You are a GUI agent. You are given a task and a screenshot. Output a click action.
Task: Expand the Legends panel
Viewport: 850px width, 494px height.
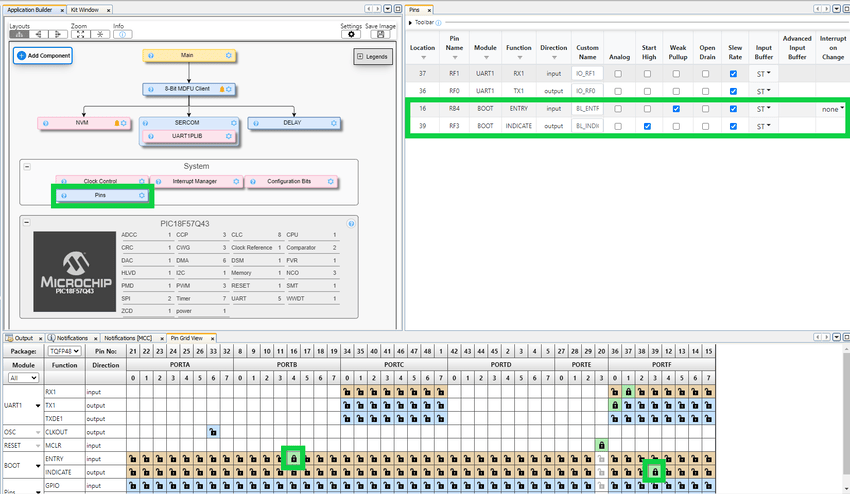tap(373, 57)
